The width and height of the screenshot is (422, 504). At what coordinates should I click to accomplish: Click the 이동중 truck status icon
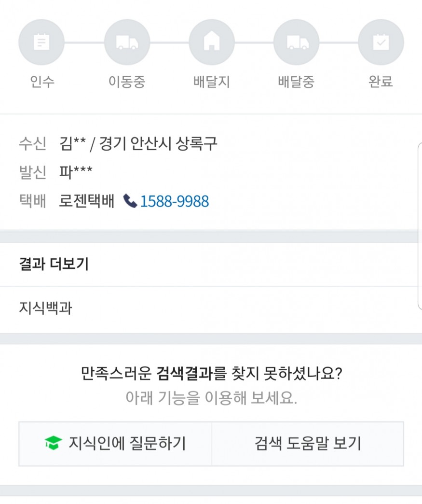[x=127, y=42]
